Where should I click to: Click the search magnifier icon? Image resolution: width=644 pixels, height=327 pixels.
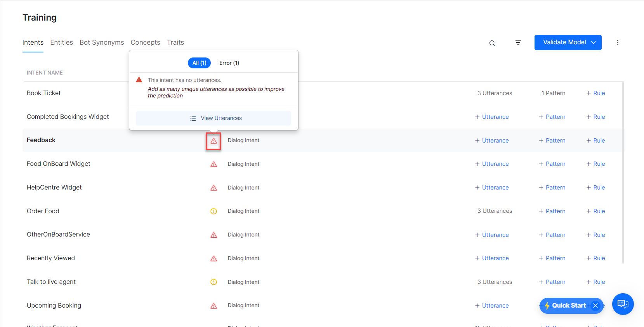pyautogui.click(x=492, y=43)
